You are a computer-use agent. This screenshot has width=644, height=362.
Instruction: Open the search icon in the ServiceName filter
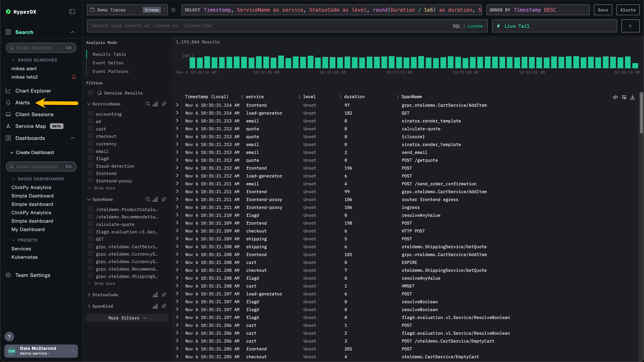[148, 104]
